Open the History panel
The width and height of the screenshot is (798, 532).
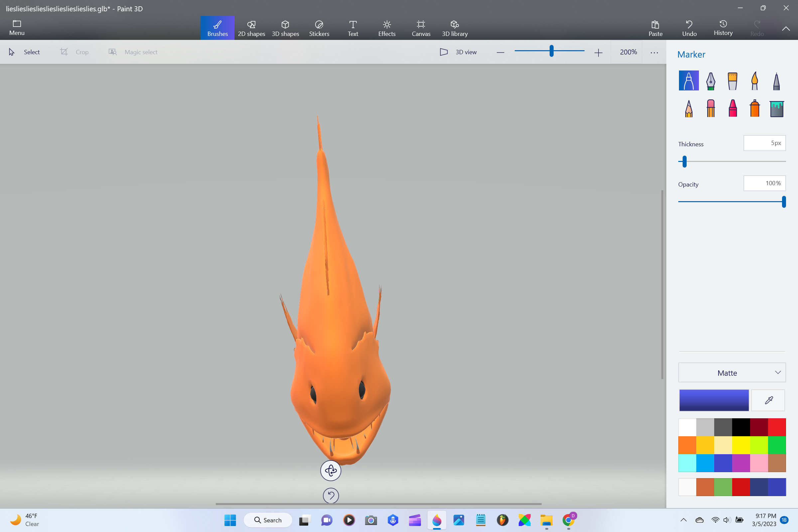(x=723, y=28)
